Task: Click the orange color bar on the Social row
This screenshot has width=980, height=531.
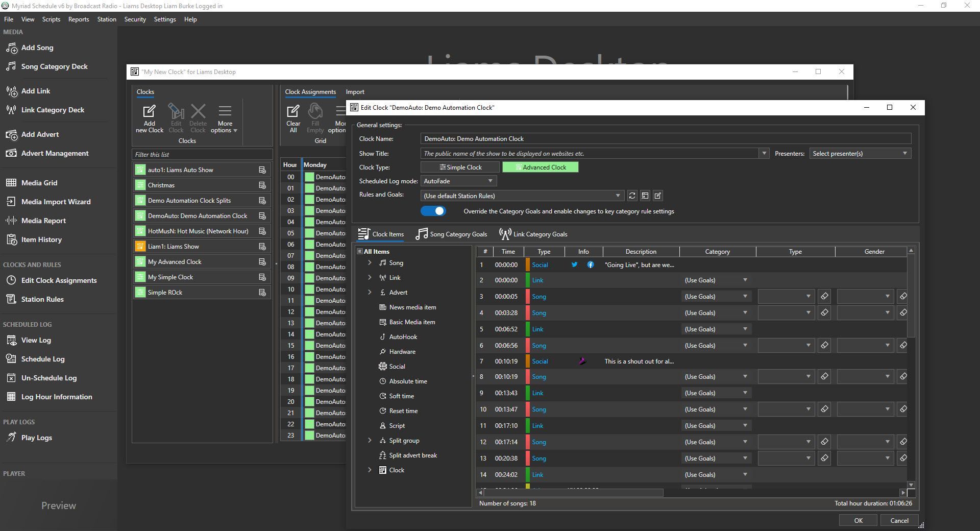Action: [527, 265]
